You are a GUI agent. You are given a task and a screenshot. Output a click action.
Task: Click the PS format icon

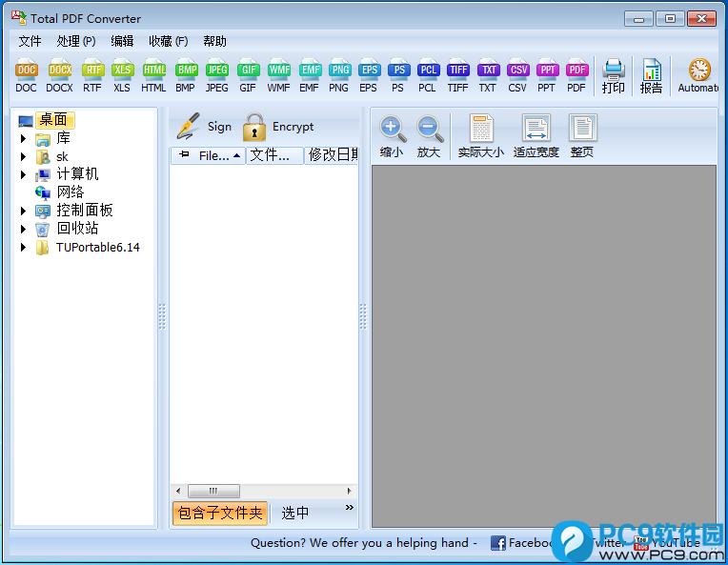(x=398, y=75)
